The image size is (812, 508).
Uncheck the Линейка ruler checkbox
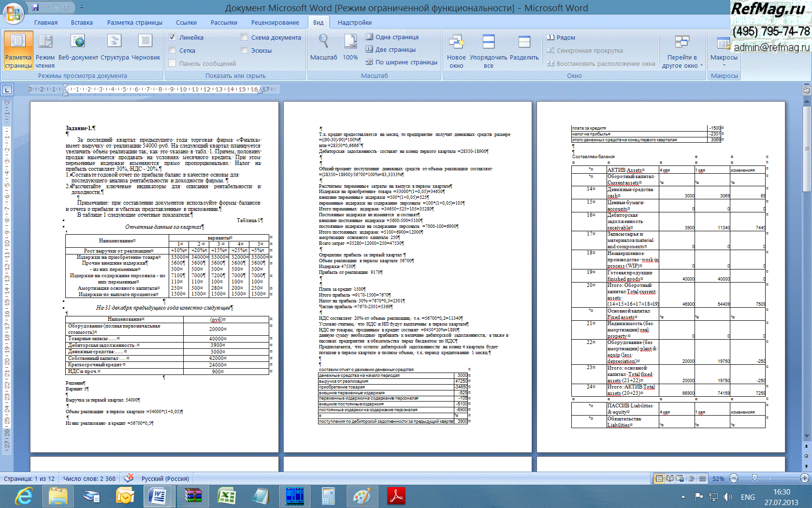tap(172, 37)
